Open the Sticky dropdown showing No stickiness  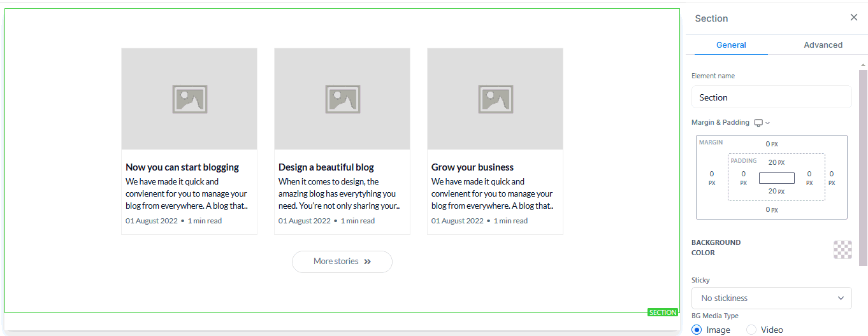(x=771, y=298)
